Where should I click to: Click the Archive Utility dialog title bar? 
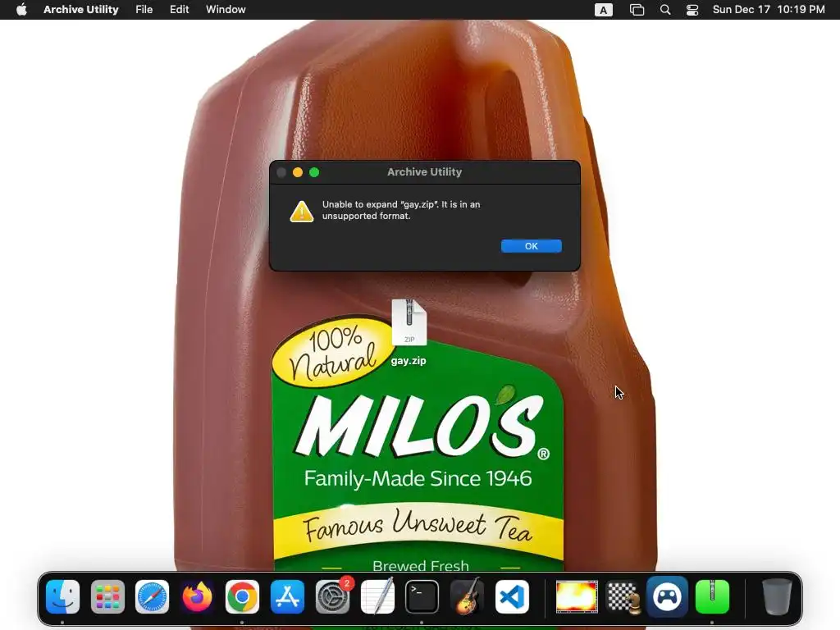(424, 172)
